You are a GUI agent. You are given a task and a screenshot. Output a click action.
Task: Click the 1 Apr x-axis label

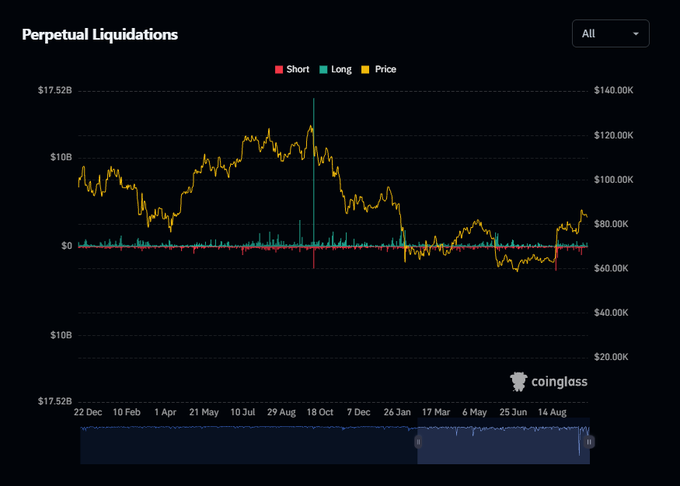click(165, 412)
